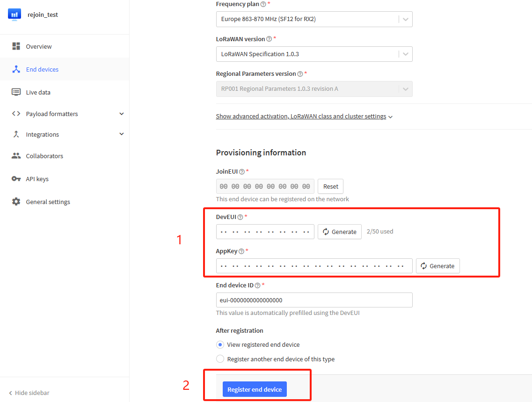The image size is (532, 402).
Task: Open LoRaWAN version help tooltip icon
Action: pyautogui.click(x=269, y=39)
